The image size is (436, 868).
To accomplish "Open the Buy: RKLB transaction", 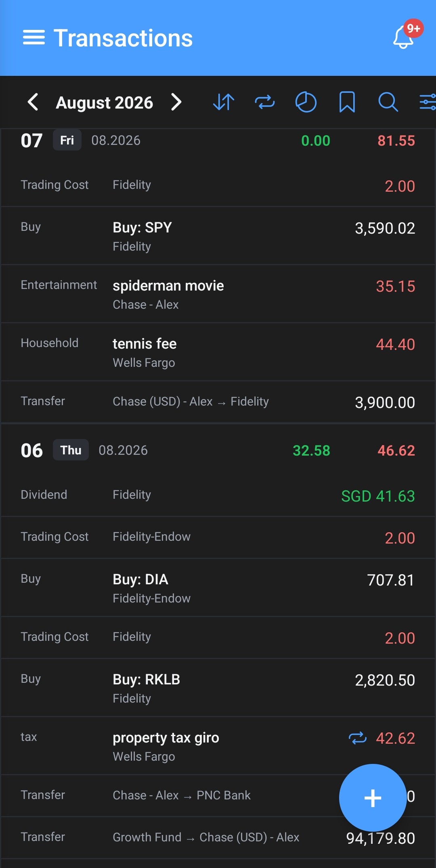I will click(218, 688).
